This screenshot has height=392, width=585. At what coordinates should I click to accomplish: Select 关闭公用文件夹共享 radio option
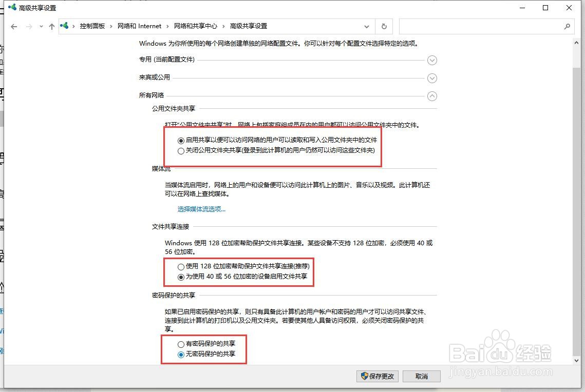(x=181, y=150)
